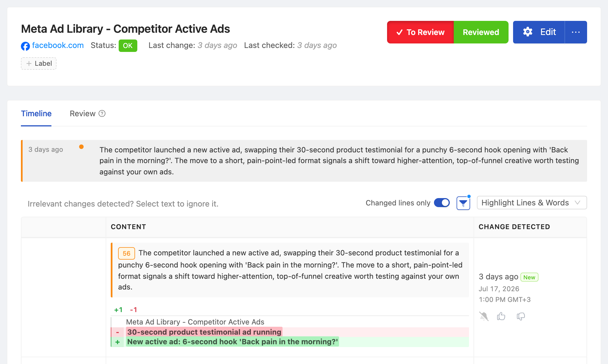Click the checkmark icon on To Review
608x364 pixels.
pyautogui.click(x=399, y=32)
